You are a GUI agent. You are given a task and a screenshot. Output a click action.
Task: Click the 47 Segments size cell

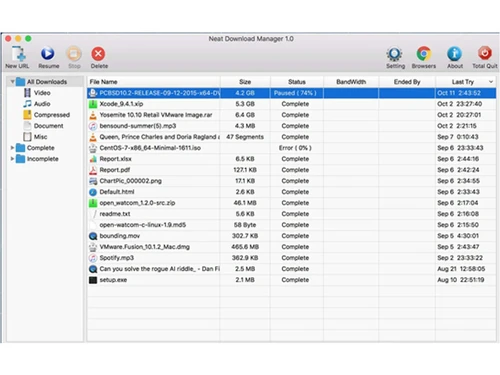[x=245, y=137]
